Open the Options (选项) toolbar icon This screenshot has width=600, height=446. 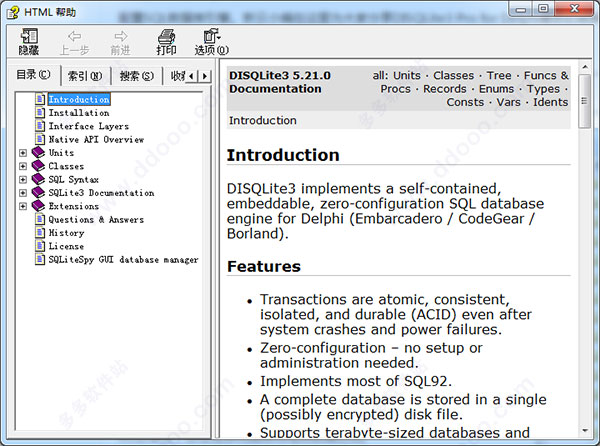(212, 36)
